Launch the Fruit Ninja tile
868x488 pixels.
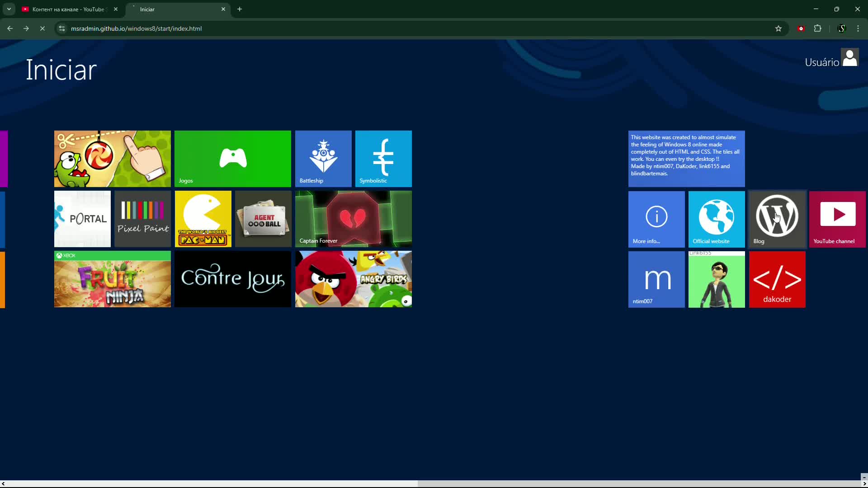pyautogui.click(x=113, y=279)
